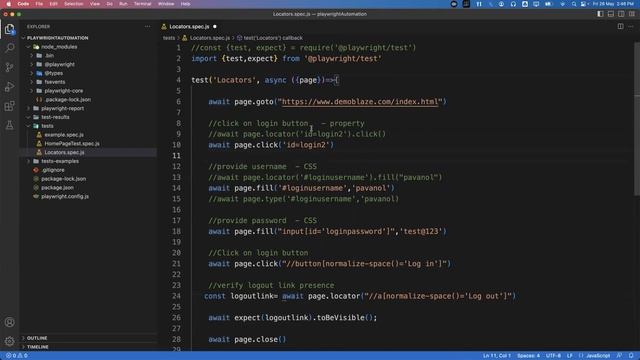Open the Manage gear icon
The height and width of the screenshot is (360, 640).
click(9, 341)
